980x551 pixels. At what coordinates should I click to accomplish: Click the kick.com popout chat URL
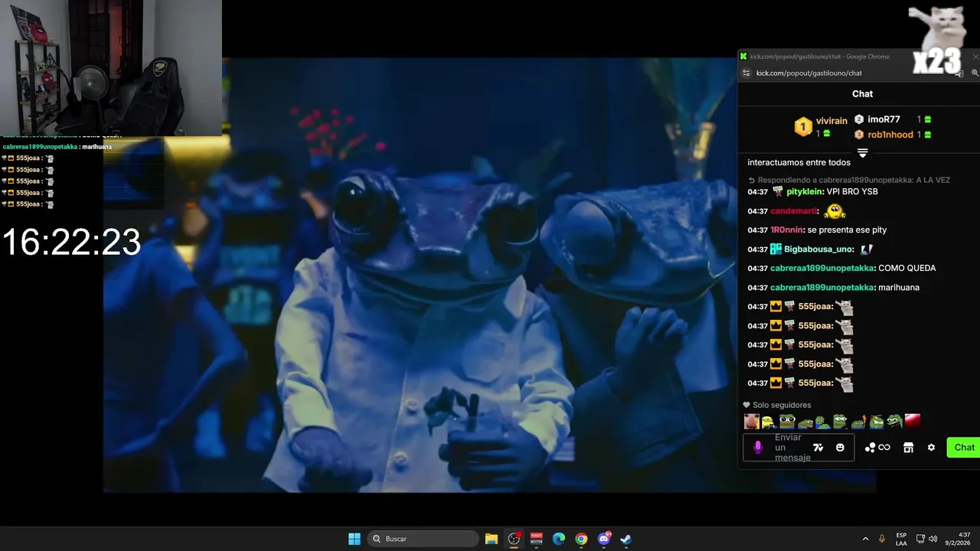pos(809,73)
